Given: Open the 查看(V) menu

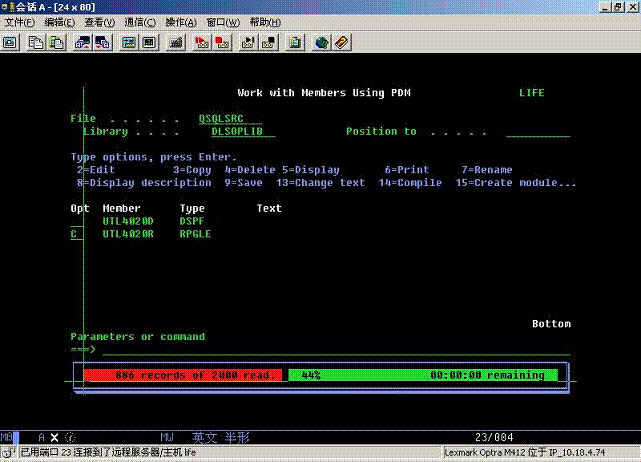Looking at the screenshot, I should (x=100, y=22).
